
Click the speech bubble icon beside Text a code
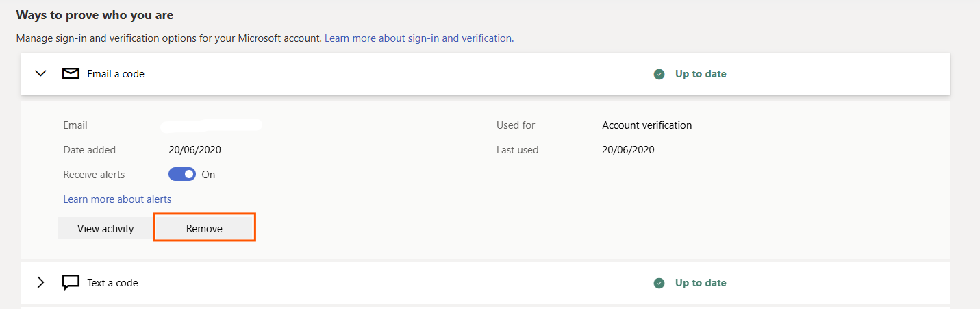[x=71, y=282]
